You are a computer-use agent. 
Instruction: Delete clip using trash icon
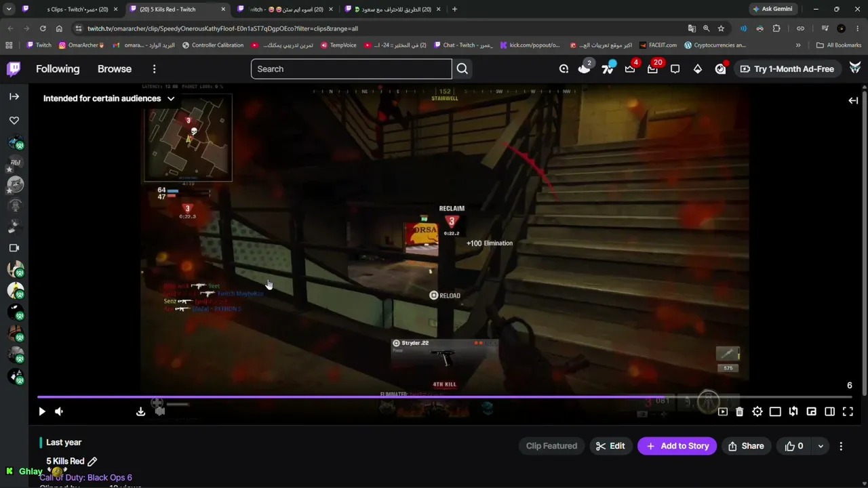point(740,411)
